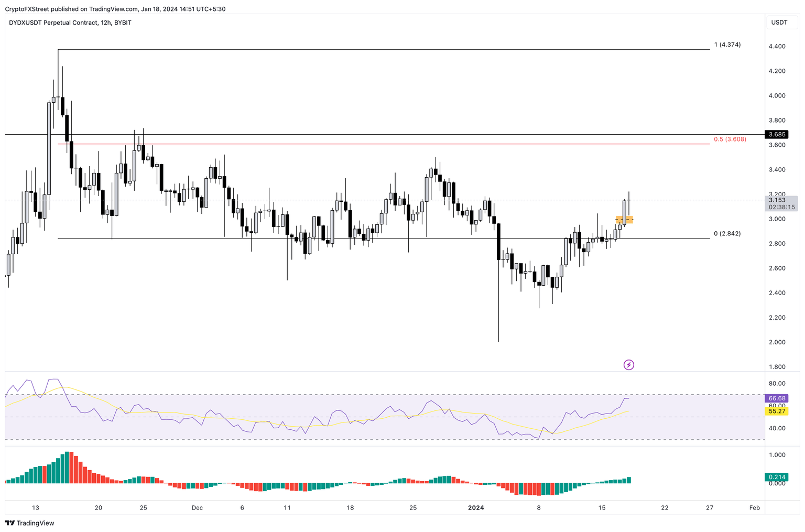Viewport: 805px width, 532px height.
Task: Switch to the Dec axis section
Action: [197, 507]
